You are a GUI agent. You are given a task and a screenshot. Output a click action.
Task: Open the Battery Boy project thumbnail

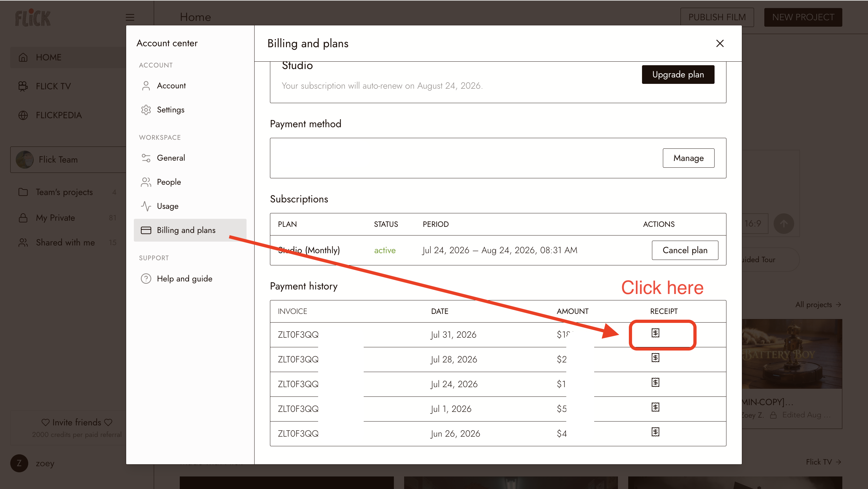coord(792,354)
